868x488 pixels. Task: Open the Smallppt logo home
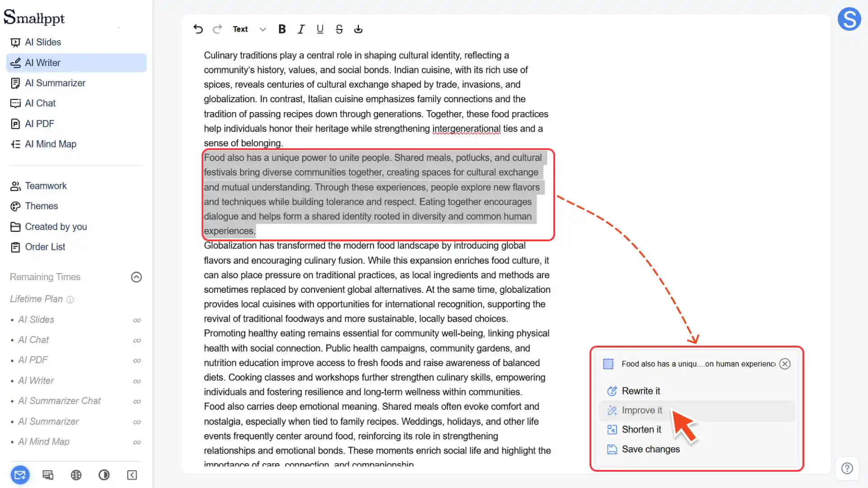pyautogui.click(x=34, y=17)
